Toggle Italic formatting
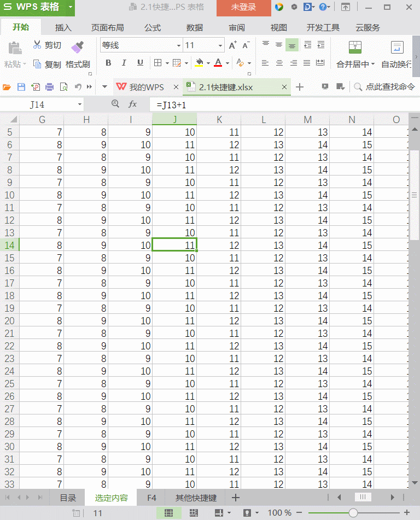Image resolution: width=420 pixels, height=520 pixels. pyautogui.click(x=124, y=63)
